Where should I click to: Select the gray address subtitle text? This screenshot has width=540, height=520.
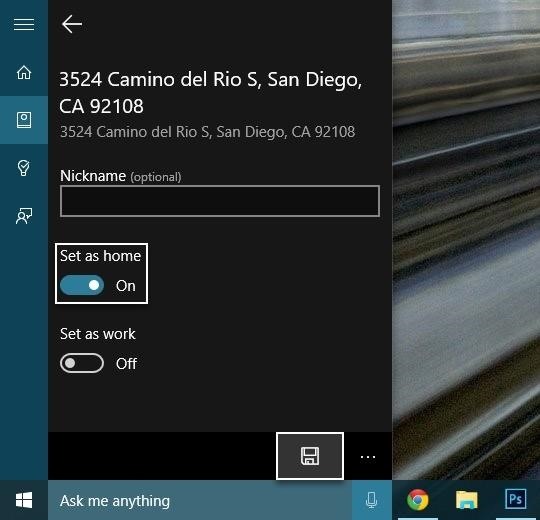coord(207,132)
